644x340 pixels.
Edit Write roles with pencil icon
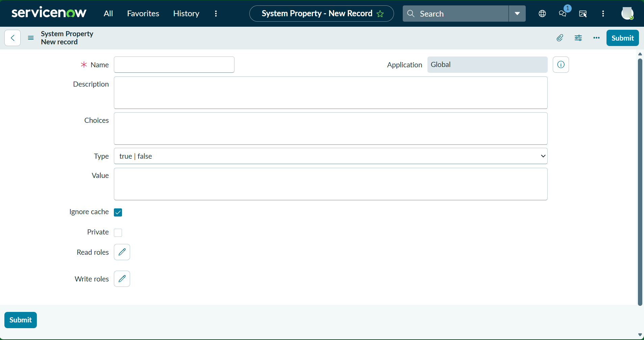coord(122,279)
